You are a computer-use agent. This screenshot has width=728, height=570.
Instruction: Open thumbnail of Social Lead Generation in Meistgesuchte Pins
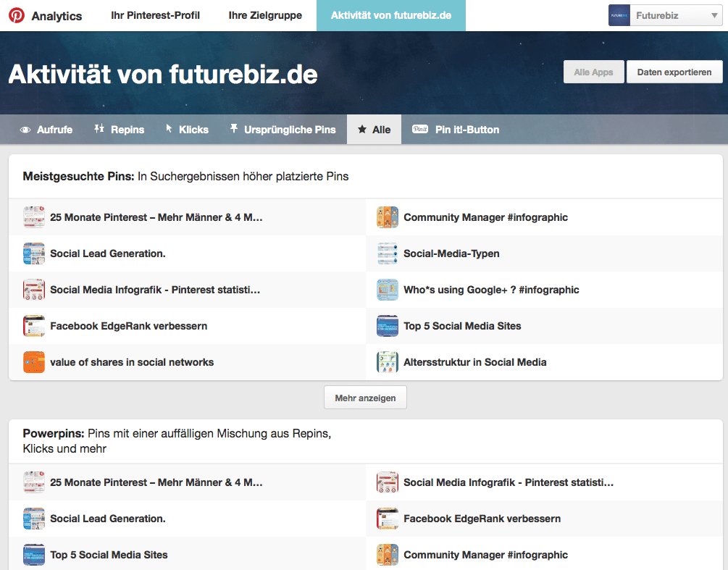click(34, 253)
